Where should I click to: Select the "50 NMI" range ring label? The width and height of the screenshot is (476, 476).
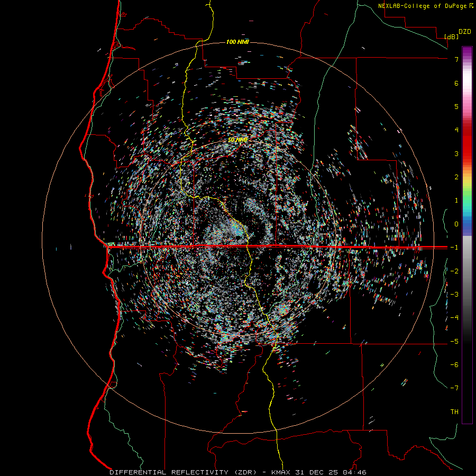237,140
